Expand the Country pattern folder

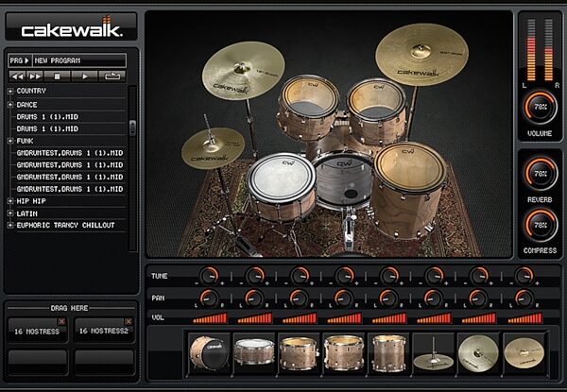click(10, 91)
